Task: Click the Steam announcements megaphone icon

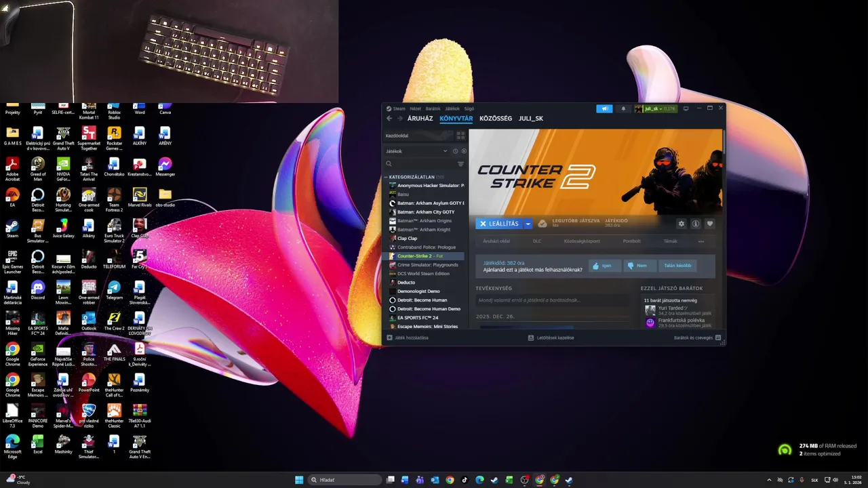Action: pyautogui.click(x=604, y=108)
